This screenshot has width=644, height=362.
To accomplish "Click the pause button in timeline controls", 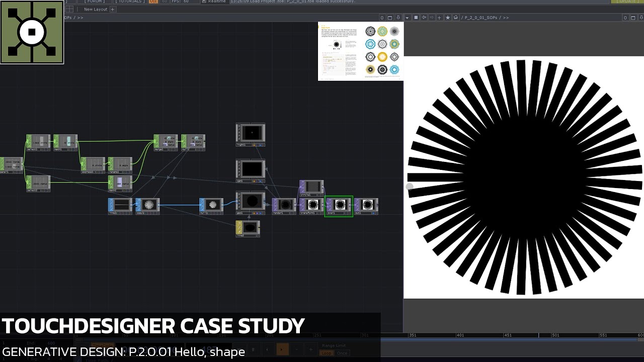I will pyautogui.click(x=253, y=349).
